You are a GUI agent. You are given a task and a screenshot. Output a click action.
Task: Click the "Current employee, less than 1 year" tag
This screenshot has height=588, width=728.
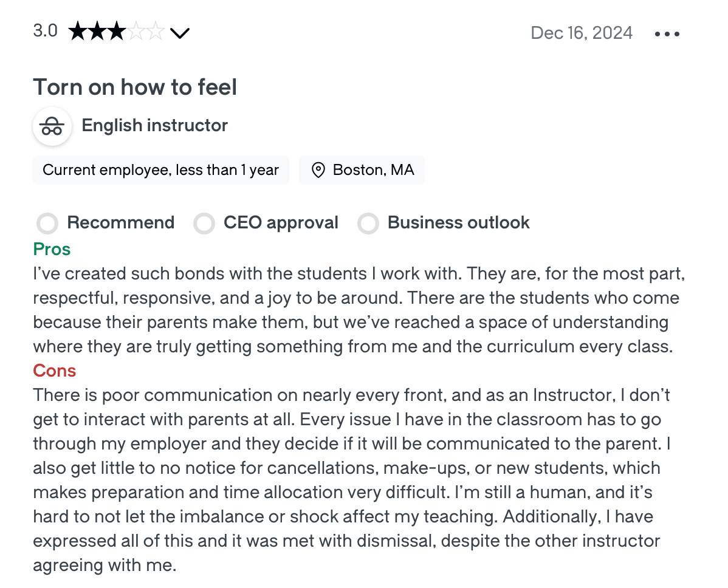click(160, 170)
